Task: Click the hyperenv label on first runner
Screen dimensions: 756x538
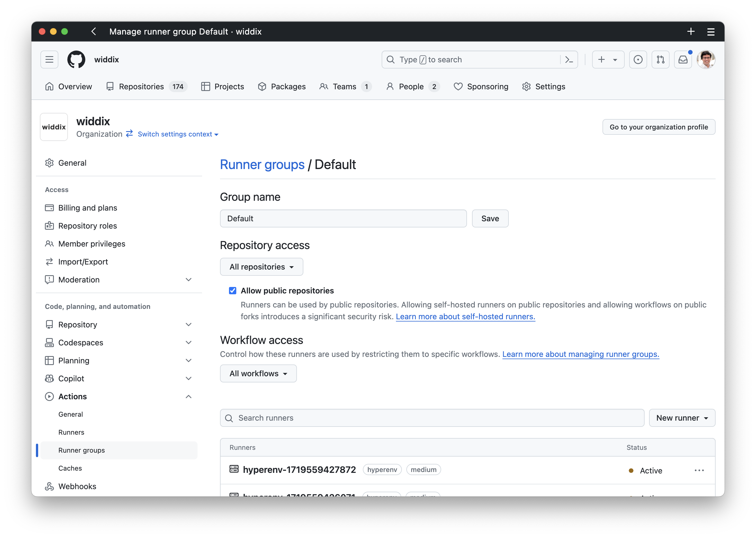Action: tap(382, 469)
